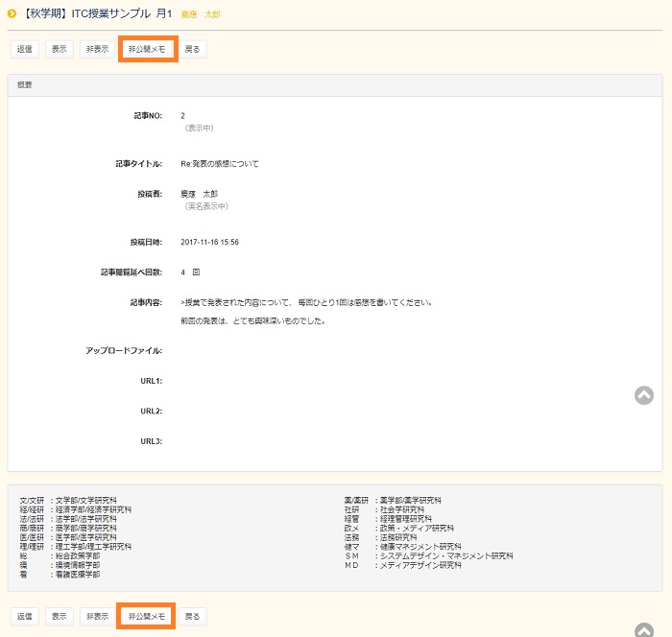Image resolution: width=672 pixels, height=637 pixels.
Task: Click the posting date 2017-11-16 15:56
Action: coord(209,242)
